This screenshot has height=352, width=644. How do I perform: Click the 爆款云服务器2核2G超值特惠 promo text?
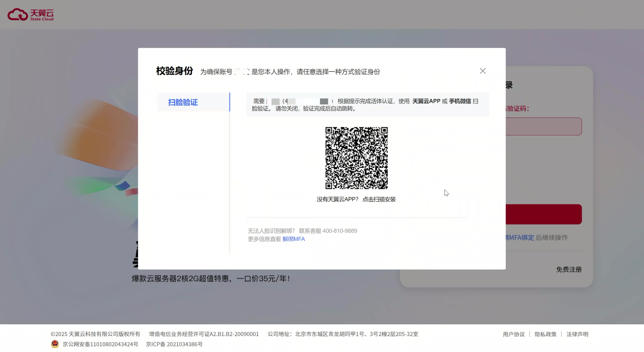coord(211,278)
